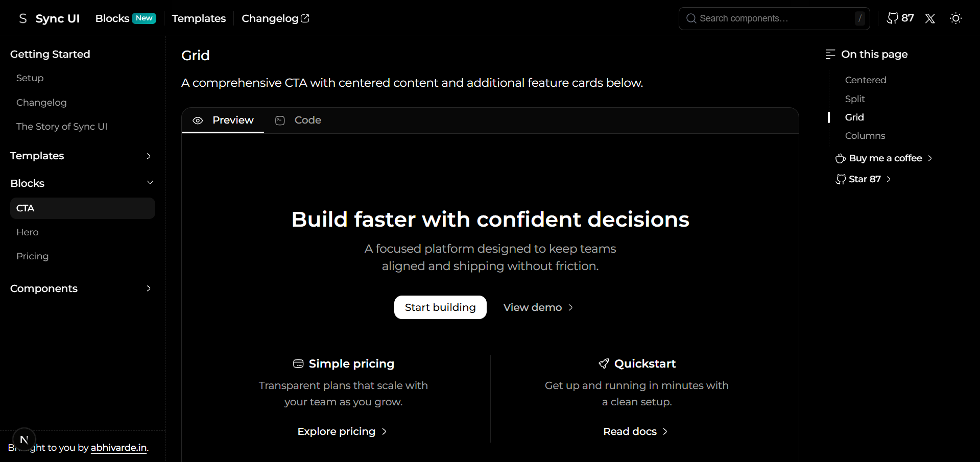
Task: Click the eye icon on the Preview tab
Action: tap(198, 120)
